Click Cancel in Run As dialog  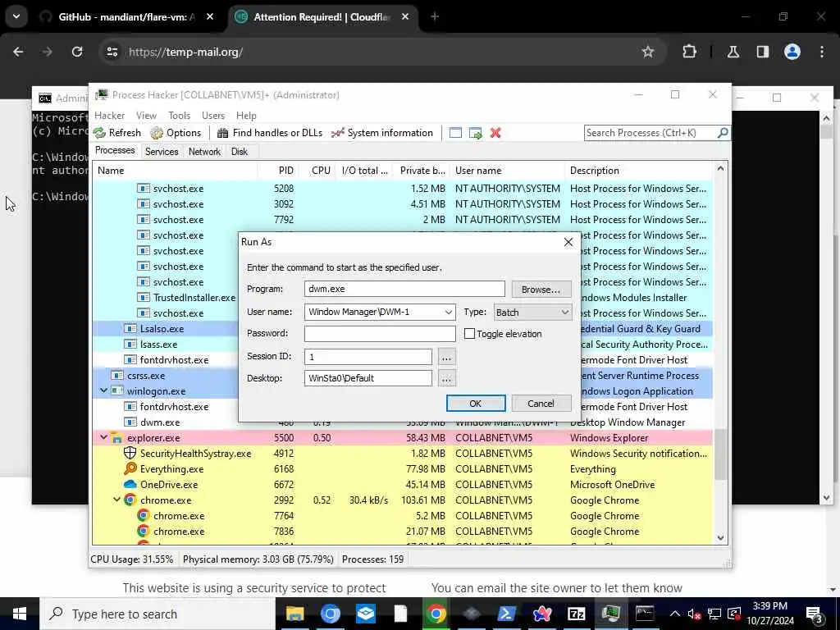[541, 404]
